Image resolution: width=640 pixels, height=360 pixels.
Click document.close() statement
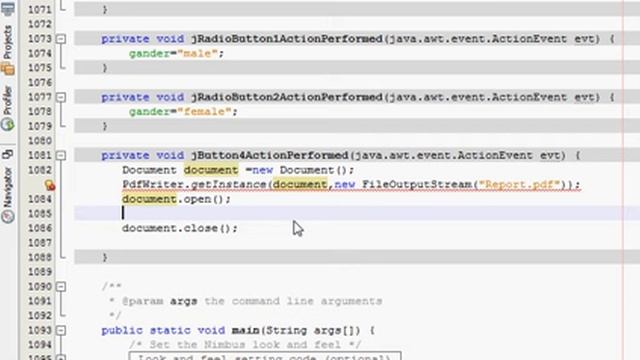[180, 228]
